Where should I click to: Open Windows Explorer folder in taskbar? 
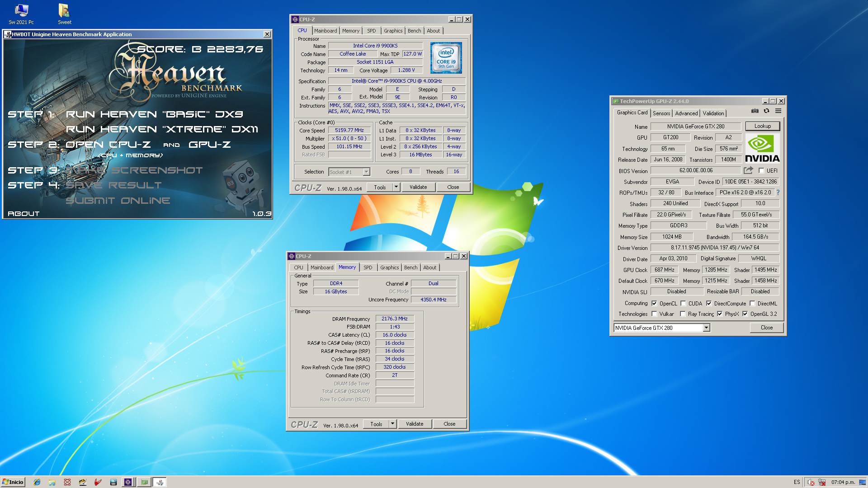(52, 482)
